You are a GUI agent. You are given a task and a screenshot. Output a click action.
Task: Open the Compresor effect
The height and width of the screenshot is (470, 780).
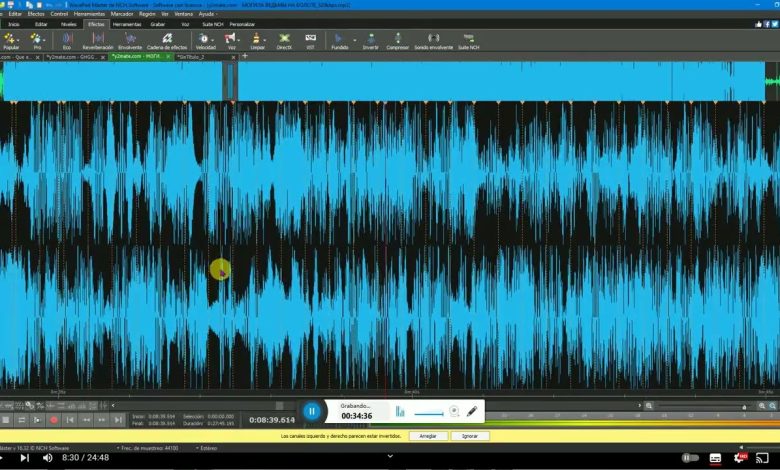click(397, 40)
